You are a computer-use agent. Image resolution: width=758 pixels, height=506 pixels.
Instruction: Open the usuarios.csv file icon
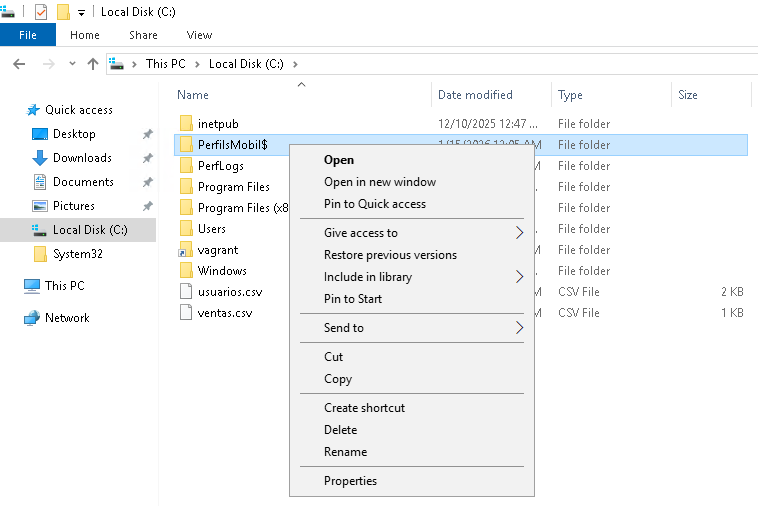click(x=186, y=292)
